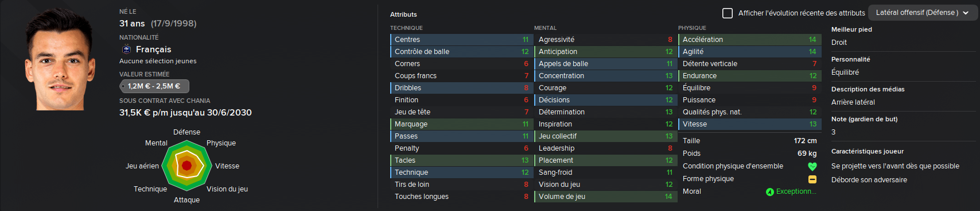Click the PHYSIQUE column header
The width and height of the screenshot is (980, 211).
click(x=692, y=28)
